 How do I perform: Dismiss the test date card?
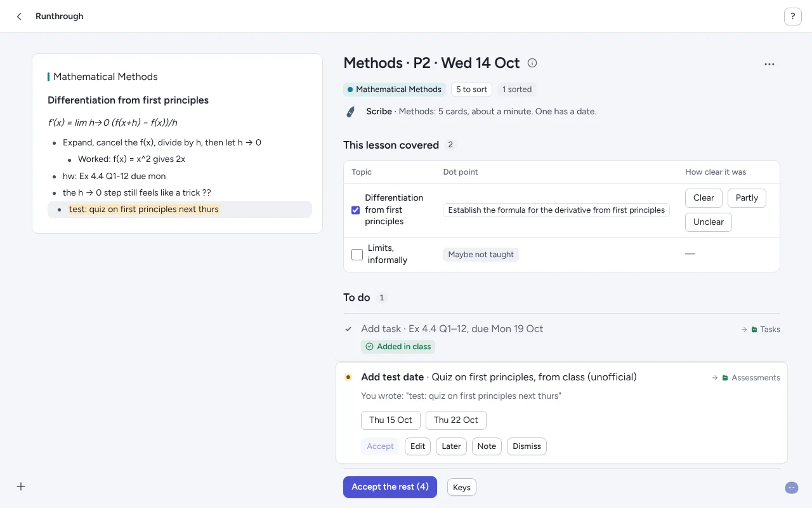[x=527, y=446]
